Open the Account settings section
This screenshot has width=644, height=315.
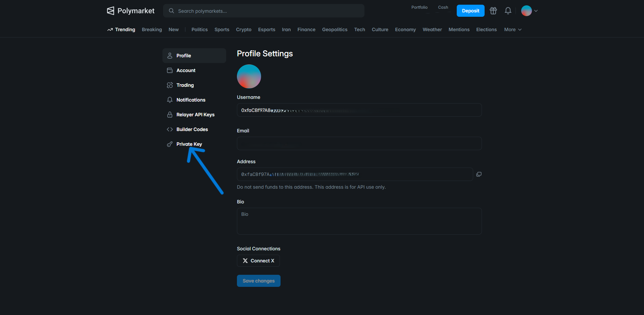[x=194, y=70]
